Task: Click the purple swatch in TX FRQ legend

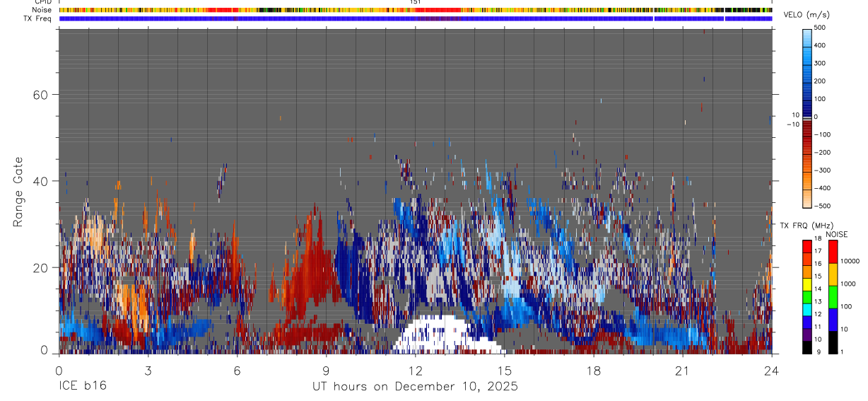Action: [807, 335]
